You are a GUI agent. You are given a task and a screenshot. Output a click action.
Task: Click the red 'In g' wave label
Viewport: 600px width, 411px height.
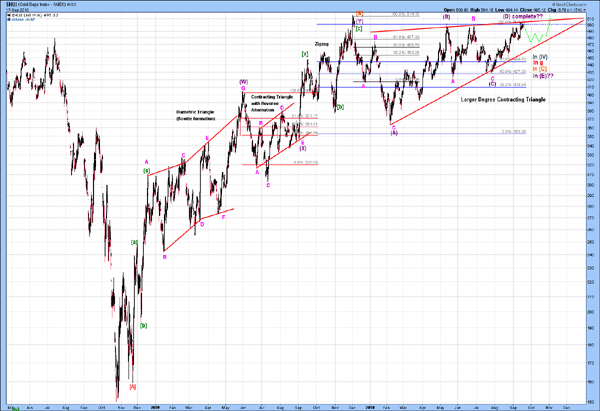pyautogui.click(x=538, y=62)
